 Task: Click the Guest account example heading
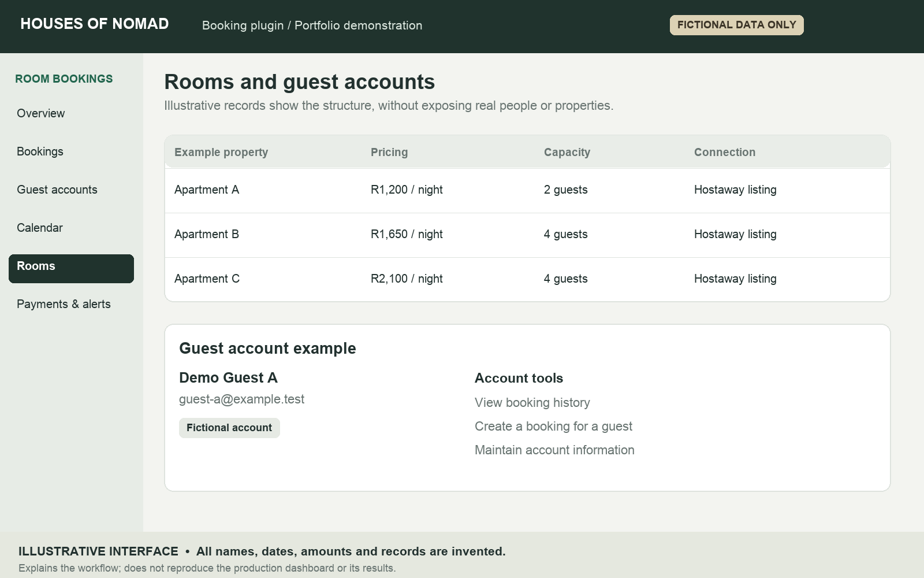pos(267,349)
